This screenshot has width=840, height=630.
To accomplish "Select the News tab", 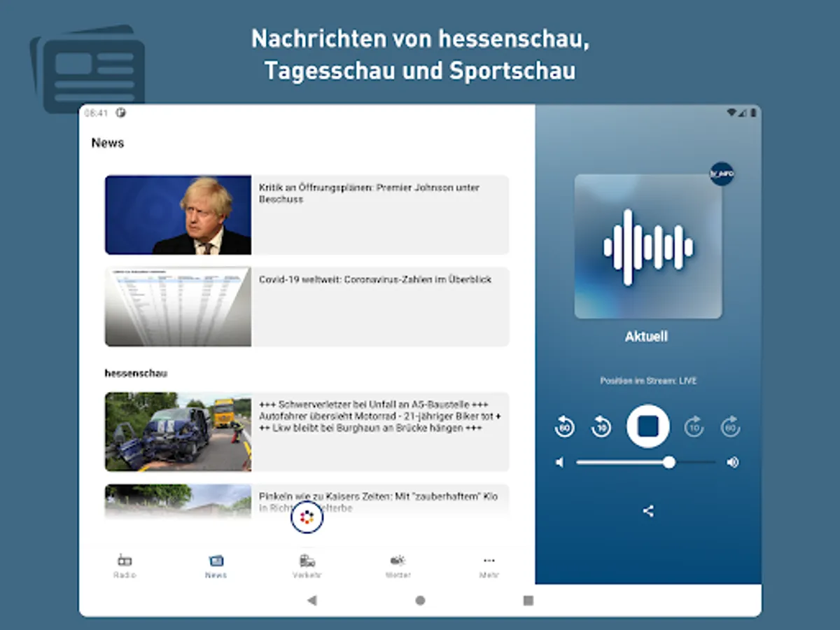I will click(216, 566).
